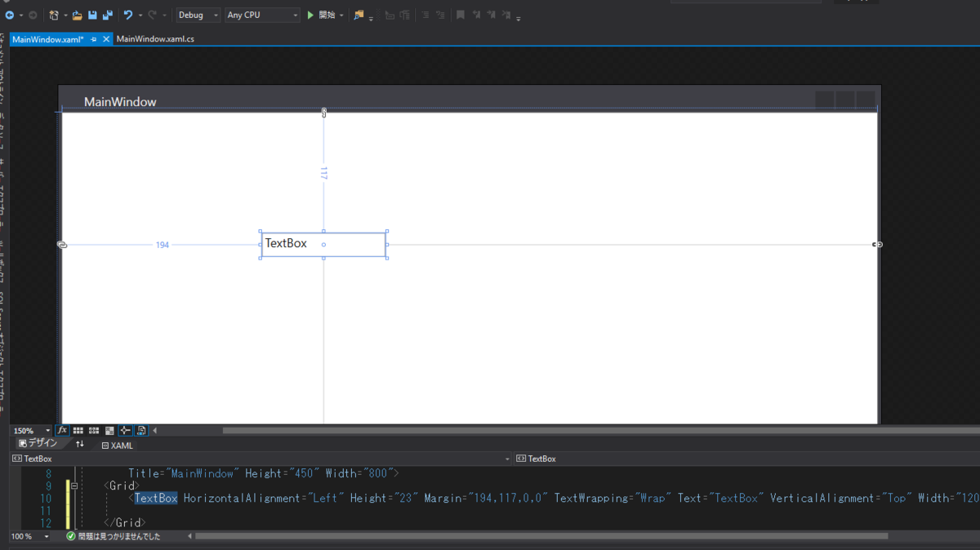
Task: Toggle the fx effects button in designer bar
Action: pyautogui.click(x=62, y=430)
